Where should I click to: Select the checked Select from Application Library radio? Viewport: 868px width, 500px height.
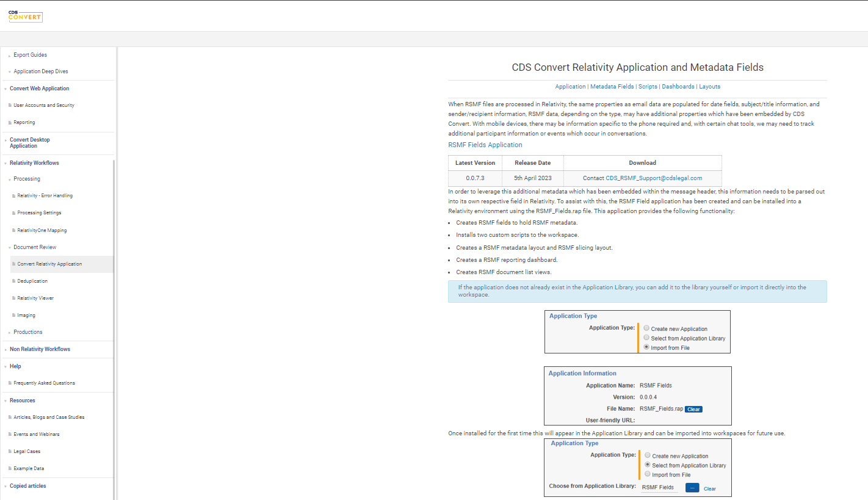click(x=648, y=465)
